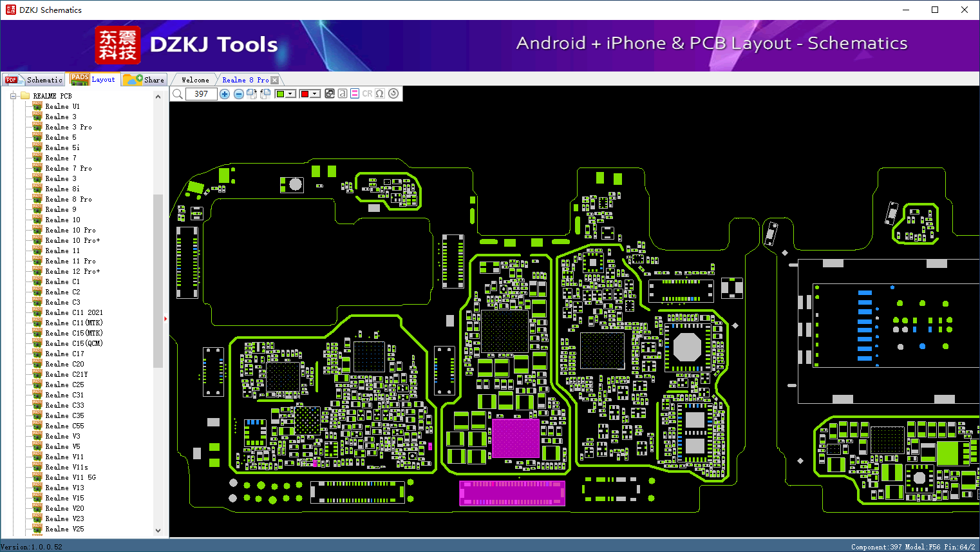Zoom out with the blue minus button

[239, 94]
